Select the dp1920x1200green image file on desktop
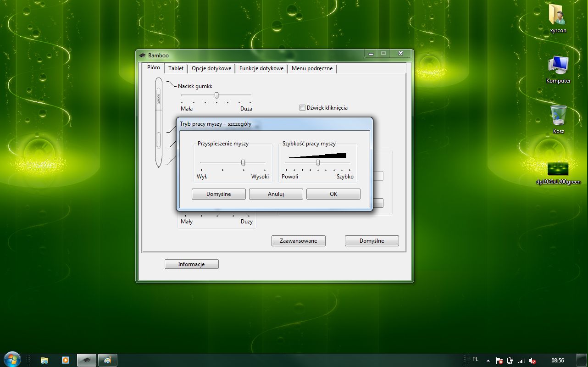This screenshot has height=367, width=588. pos(558,173)
